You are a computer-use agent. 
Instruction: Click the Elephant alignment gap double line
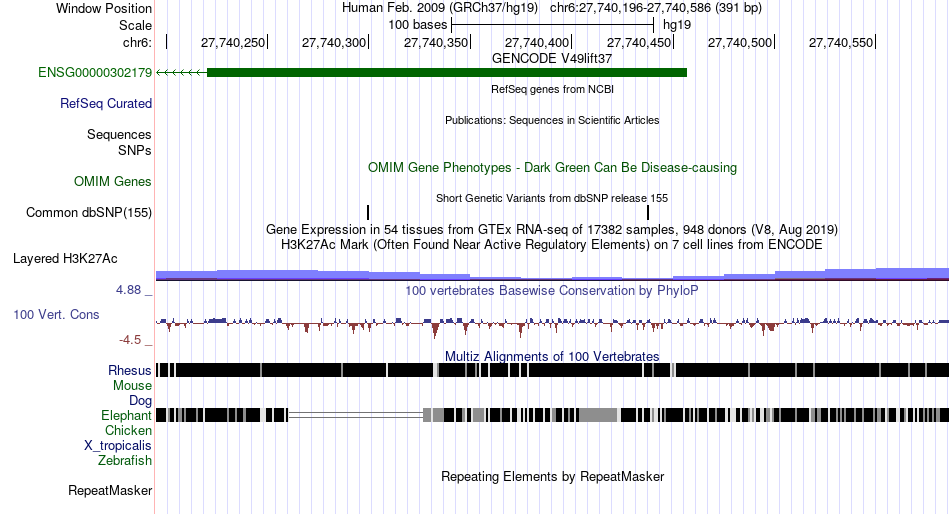(356, 415)
